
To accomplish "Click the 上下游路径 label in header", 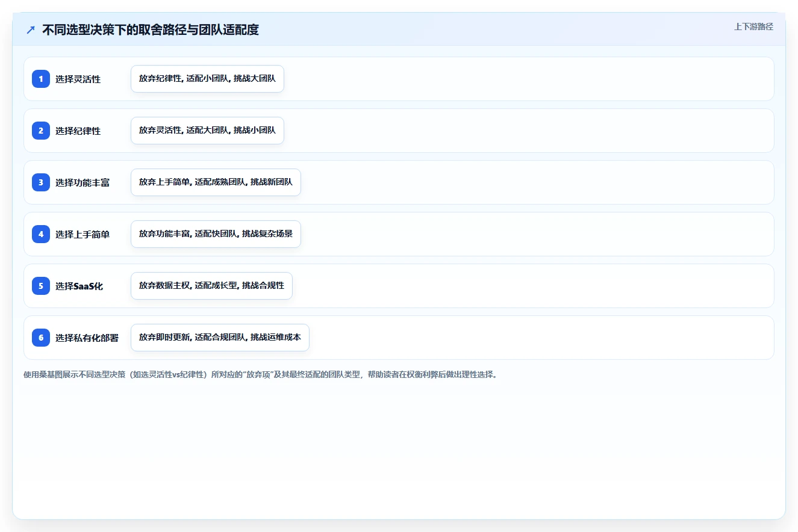I will pos(753,27).
